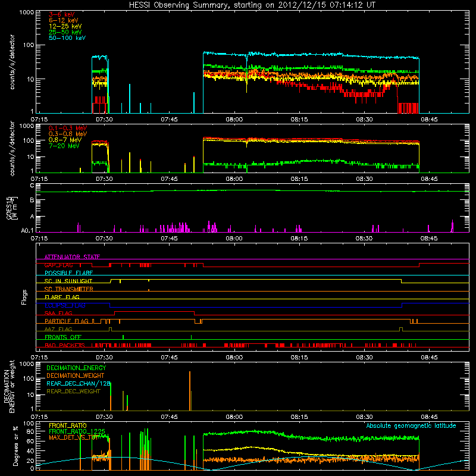Select the PARTICLE_FLAG label
Screen dimensions: 476x476
pyautogui.click(x=67, y=321)
